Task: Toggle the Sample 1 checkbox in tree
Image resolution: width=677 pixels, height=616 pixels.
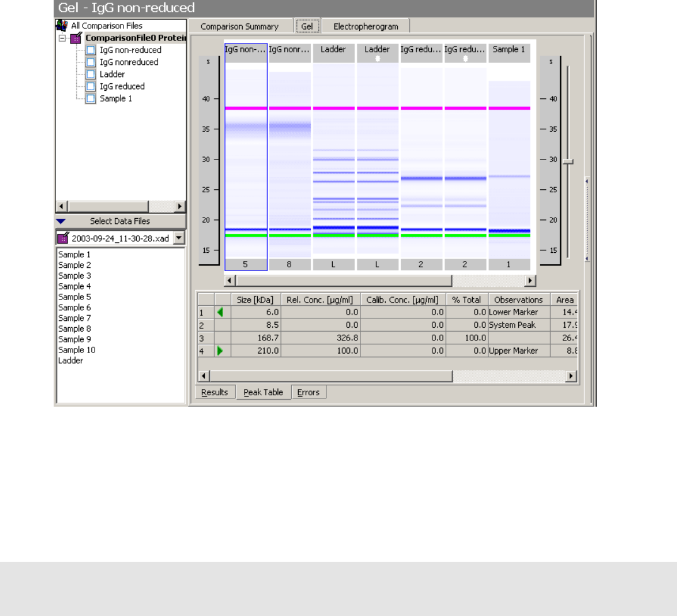Action: coord(91,98)
